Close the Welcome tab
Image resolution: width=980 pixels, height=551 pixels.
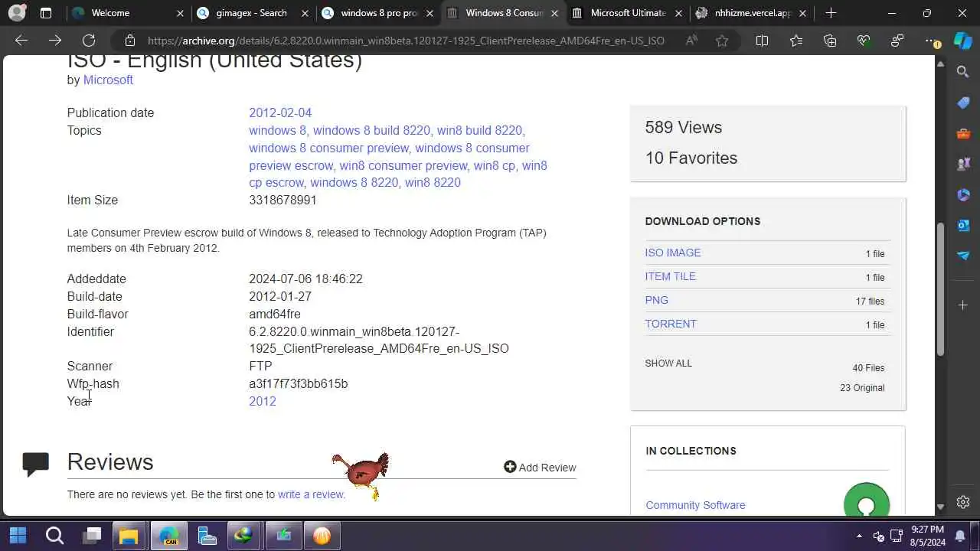coord(180,13)
